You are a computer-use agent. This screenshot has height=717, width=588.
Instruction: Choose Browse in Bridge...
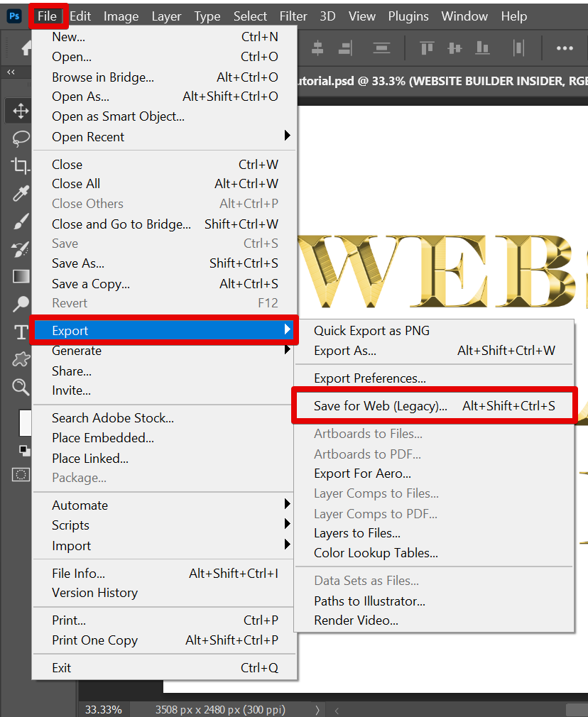tap(165, 77)
